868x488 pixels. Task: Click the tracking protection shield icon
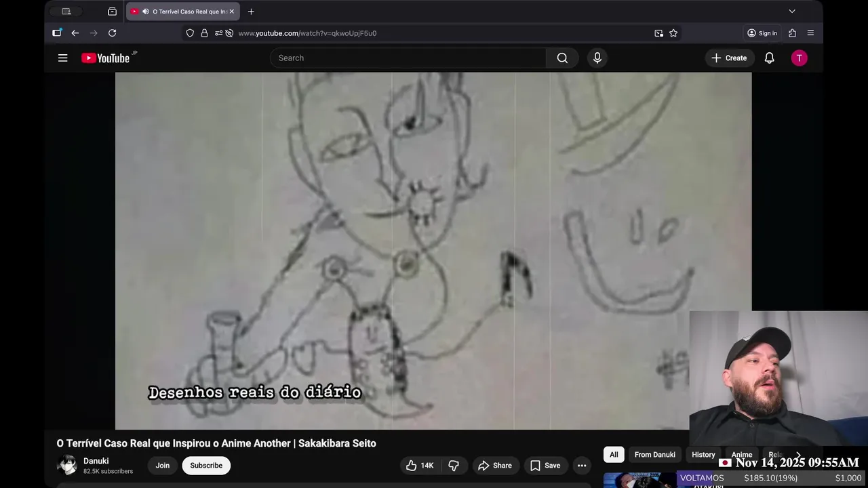click(190, 33)
